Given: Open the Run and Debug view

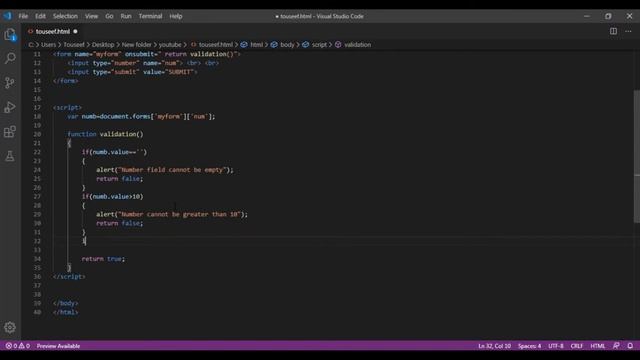Looking at the screenshot, I should [x=10, y=107].
